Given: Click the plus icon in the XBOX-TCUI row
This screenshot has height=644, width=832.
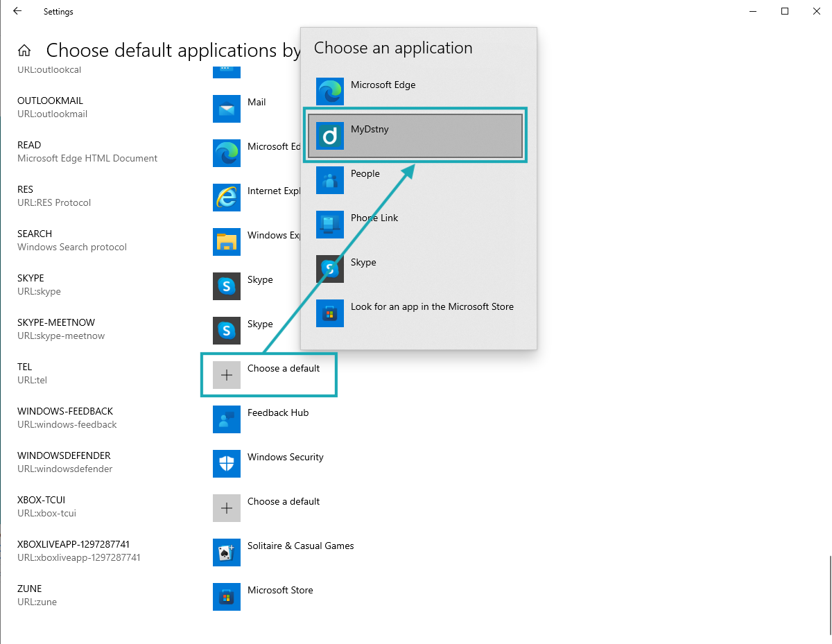Looking at the screenshot, I should click(227, 507).
